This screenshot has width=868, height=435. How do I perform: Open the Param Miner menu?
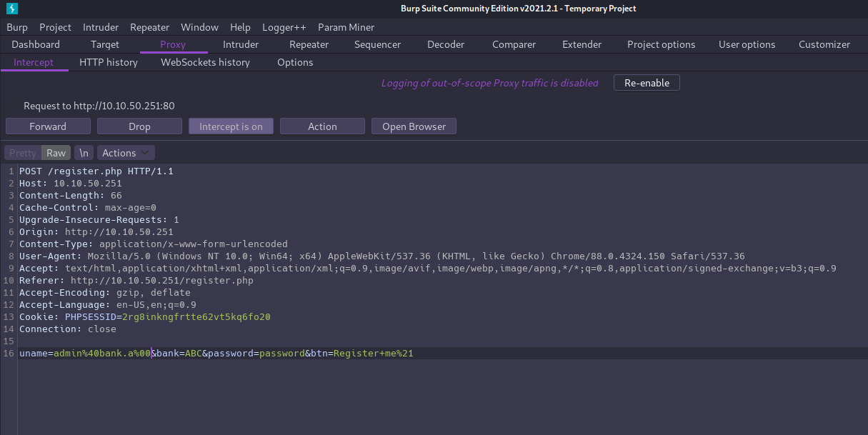click(346, 27)
